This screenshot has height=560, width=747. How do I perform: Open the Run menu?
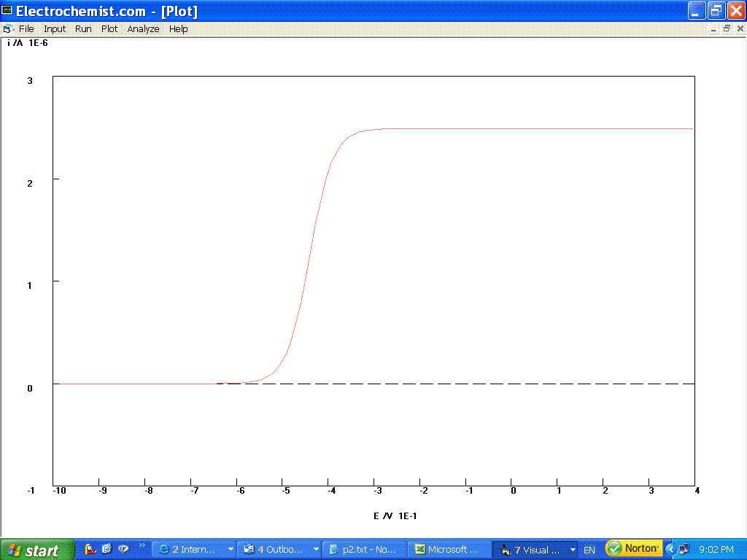click(83, 29)
